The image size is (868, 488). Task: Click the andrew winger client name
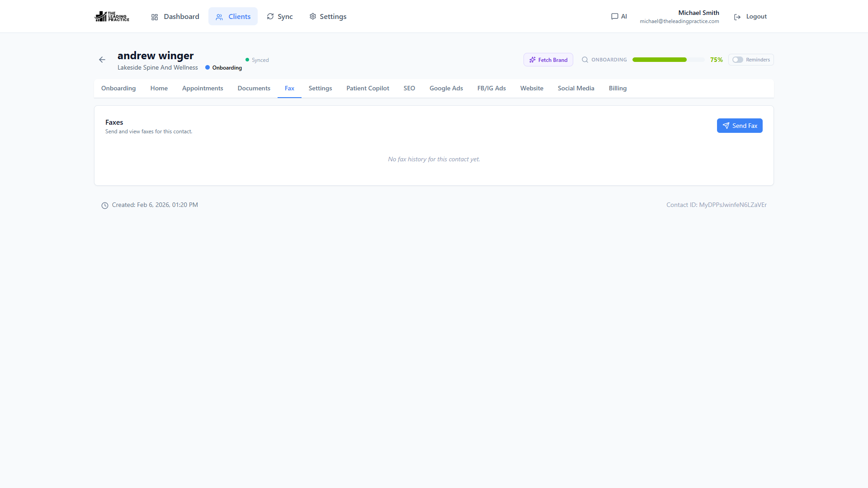tap(156, 56)
